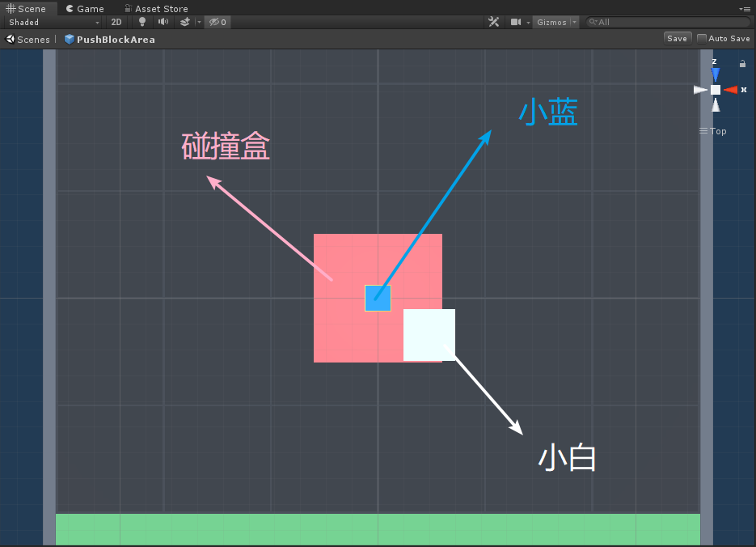
Task: Expand the scene effects dropdown arrow
Action: pyautogui.click(x=199, y=22)
